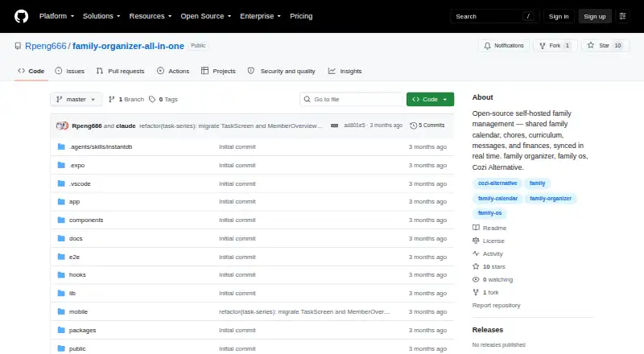The height and width of the screenshot is (354, 644).
Task: Switch to Security and quality tab
Action: [281, 71]
